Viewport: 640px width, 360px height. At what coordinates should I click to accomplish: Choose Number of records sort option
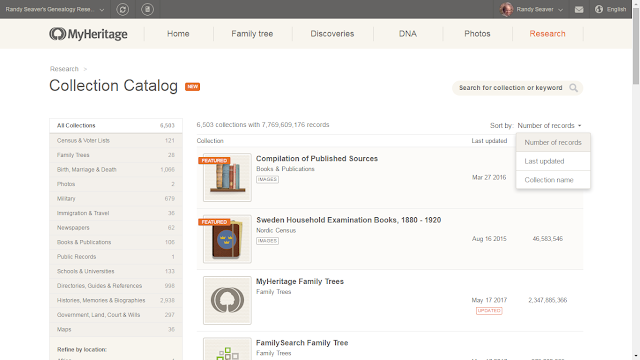pyautogui.click(x=553, y=142)
